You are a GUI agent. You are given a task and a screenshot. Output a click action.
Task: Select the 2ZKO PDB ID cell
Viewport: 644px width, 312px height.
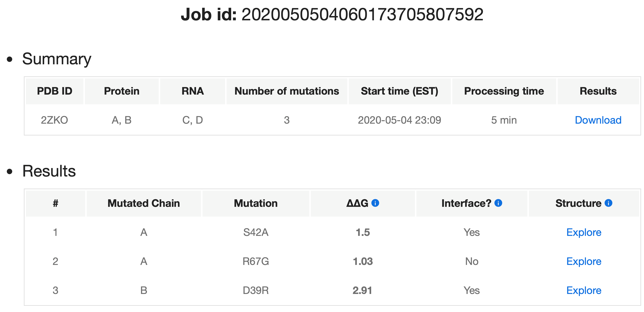(55, 120)
